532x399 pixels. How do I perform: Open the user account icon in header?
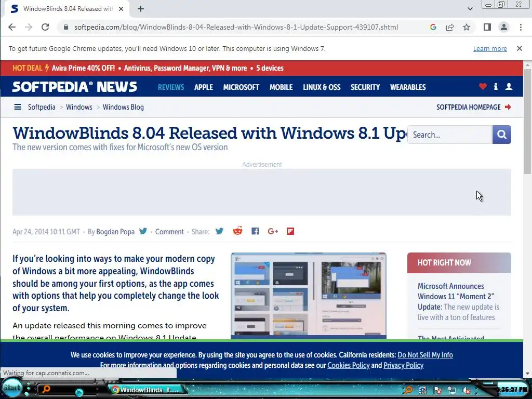[509, 87]
